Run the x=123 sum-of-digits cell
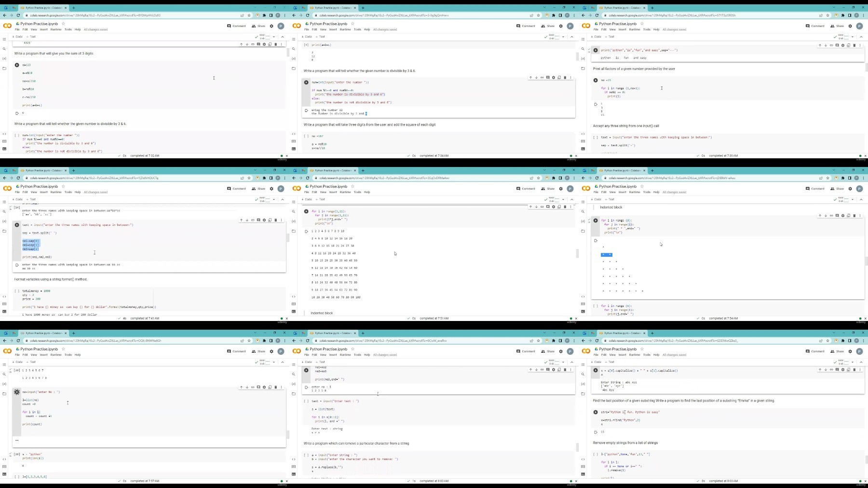The image size is (868, 488). click(x=17, y=65)
